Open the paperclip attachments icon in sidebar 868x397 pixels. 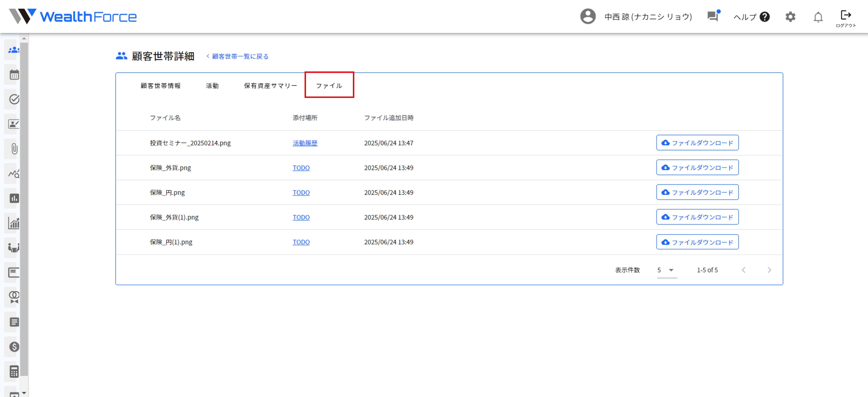coord(13,149)
